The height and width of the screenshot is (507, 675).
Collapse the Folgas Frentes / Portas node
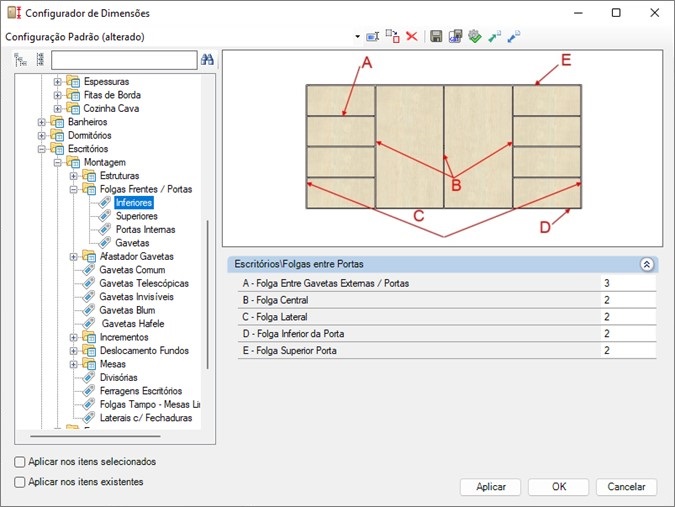click(74, 189)
